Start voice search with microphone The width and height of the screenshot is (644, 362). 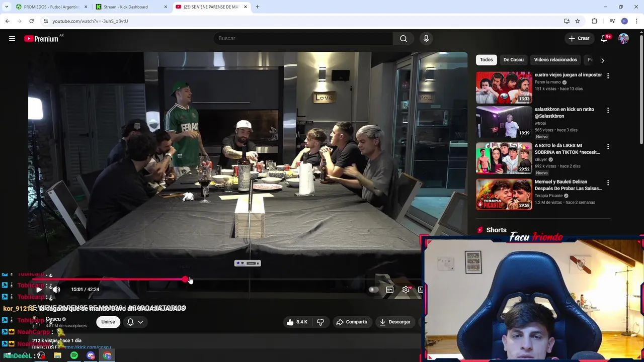426,38
